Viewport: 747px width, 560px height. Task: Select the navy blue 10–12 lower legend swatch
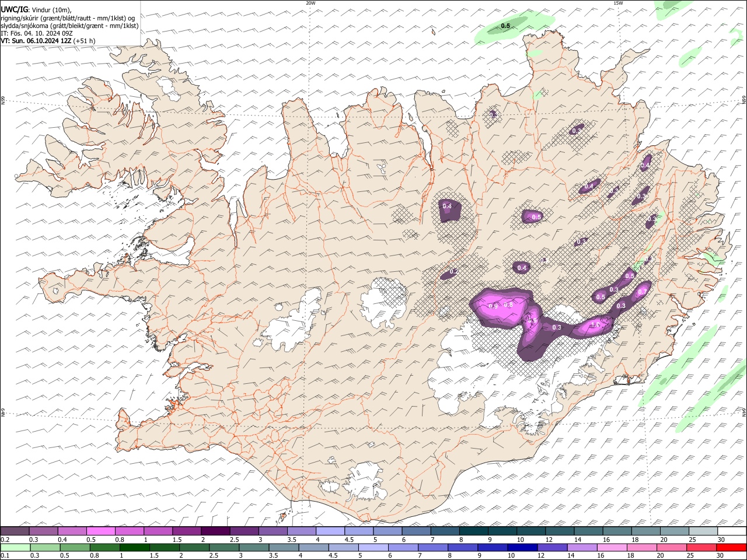(x=522, y=547)
